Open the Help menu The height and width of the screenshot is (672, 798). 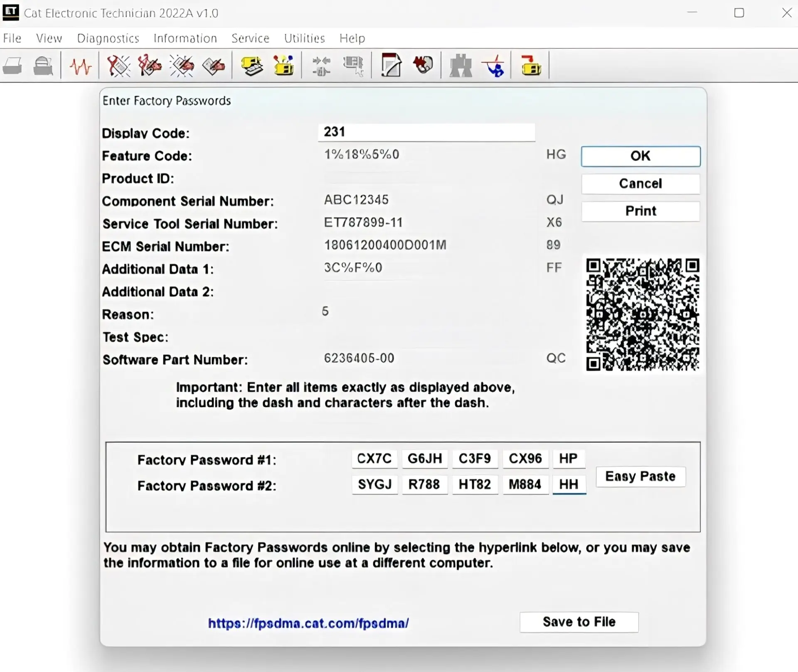pos(352,38)
